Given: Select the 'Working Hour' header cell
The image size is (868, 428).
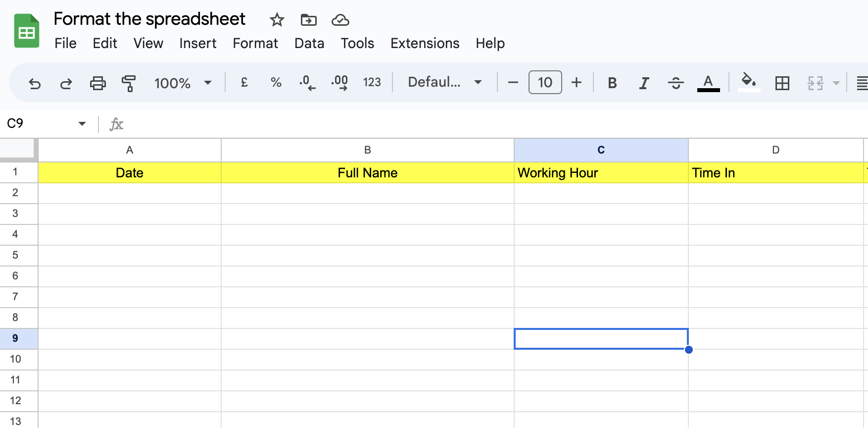Looking at the screenshot, I should 601,173.
